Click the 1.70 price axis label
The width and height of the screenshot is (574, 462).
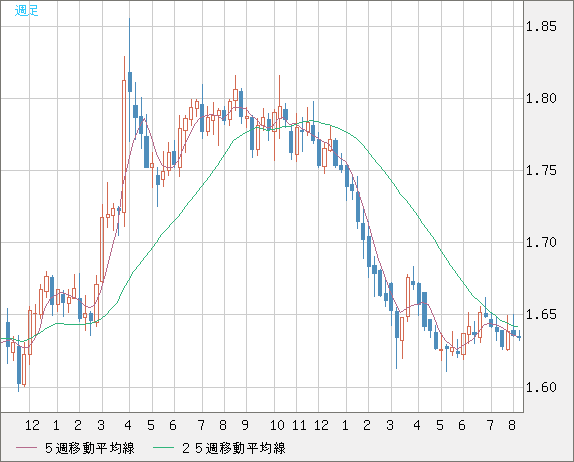[x=541, y=242]
